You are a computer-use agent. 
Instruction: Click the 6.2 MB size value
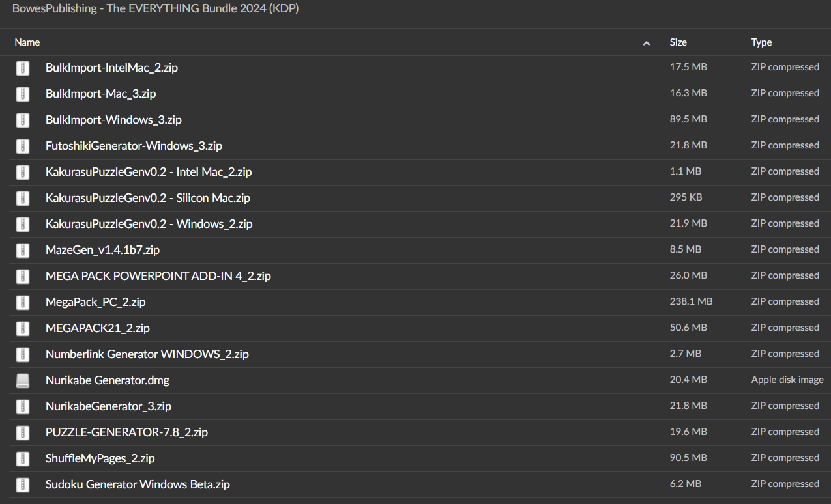point(686,484)
